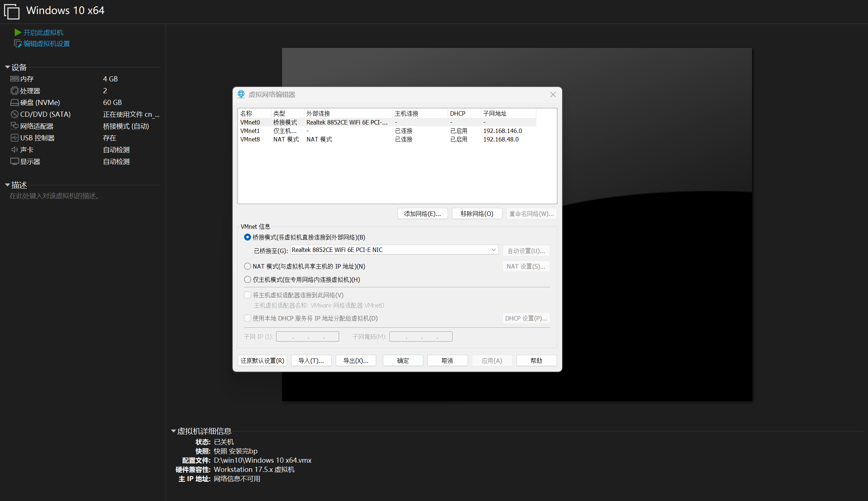Click the hard disk (NVMe) device icon
Viewport: 868px width, 501px height.
click(x=14, y=102)
